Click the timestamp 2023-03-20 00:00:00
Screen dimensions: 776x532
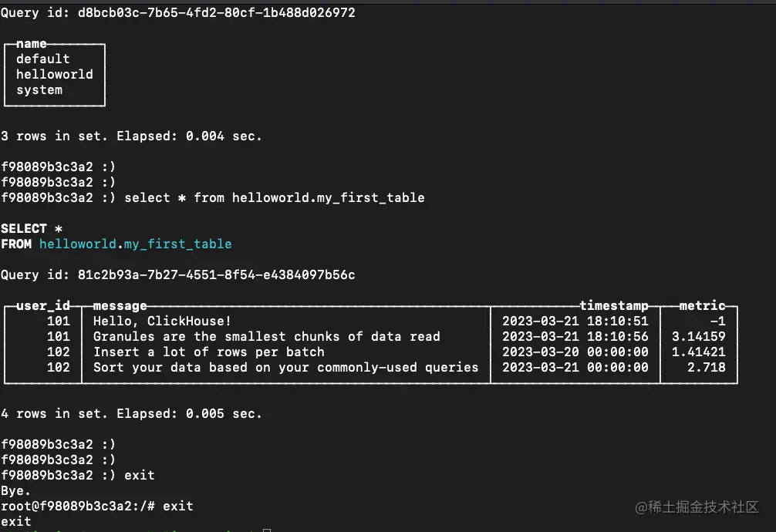click(575, 352)
